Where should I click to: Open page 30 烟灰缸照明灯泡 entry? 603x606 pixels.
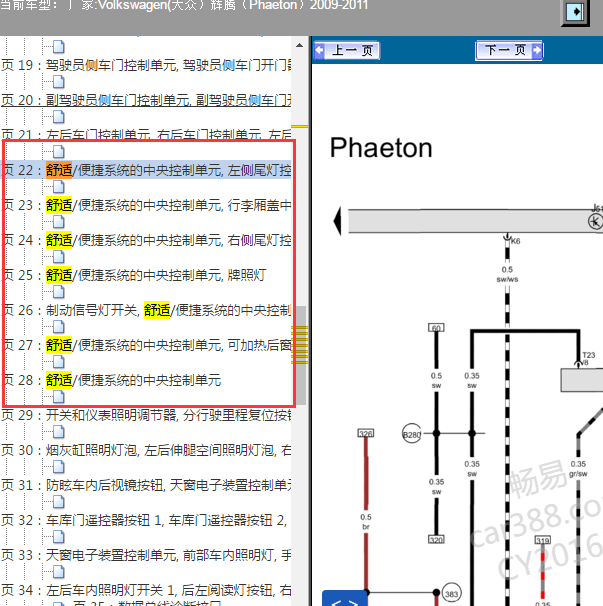(146, 450)
